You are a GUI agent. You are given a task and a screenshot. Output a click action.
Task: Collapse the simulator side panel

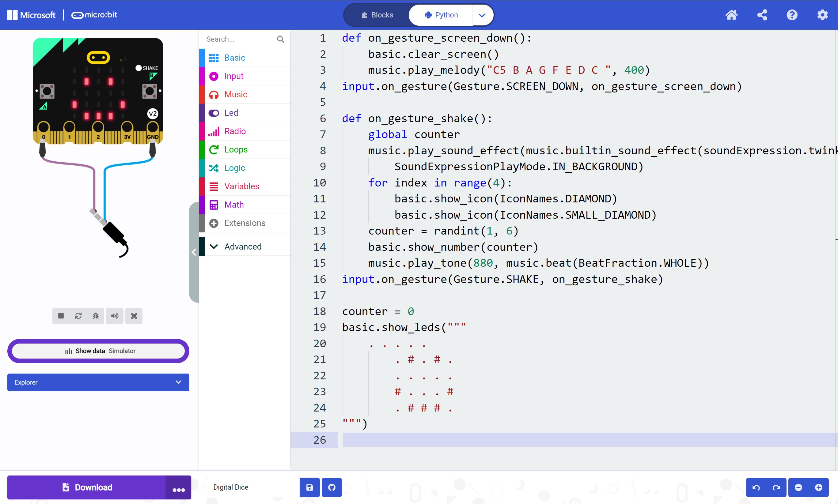coord(194,252)
